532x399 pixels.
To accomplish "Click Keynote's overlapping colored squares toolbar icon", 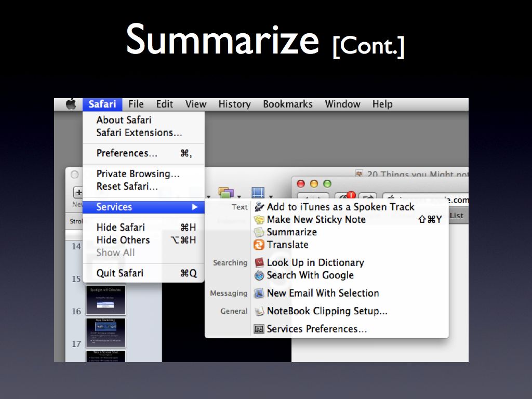I will [x=226, y=192].
